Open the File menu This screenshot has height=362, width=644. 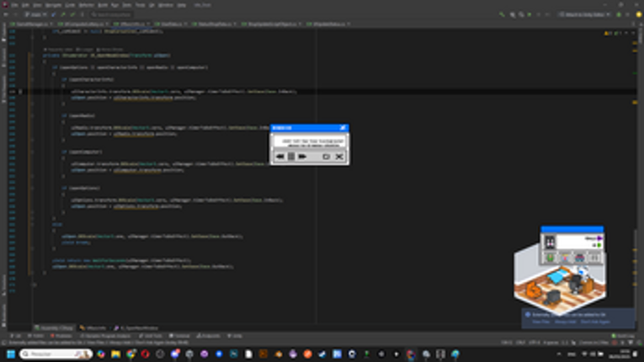(x=15, y=5)
